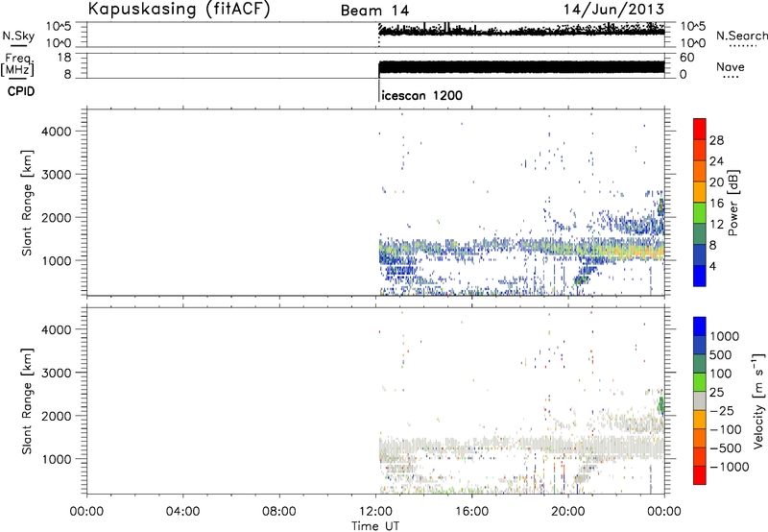Click the -100 tick on Velocity colorbar
Screen dimensions: 768x532
[x=726, y=429]
